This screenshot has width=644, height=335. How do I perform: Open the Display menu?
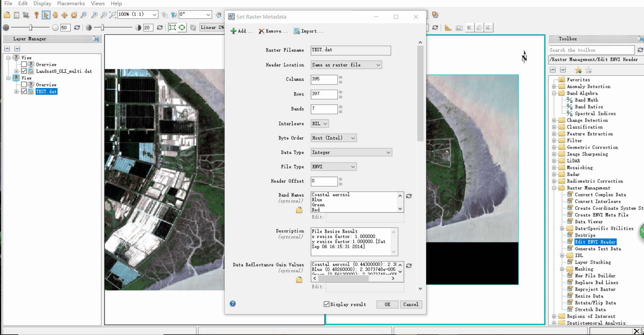coord(42,3)
